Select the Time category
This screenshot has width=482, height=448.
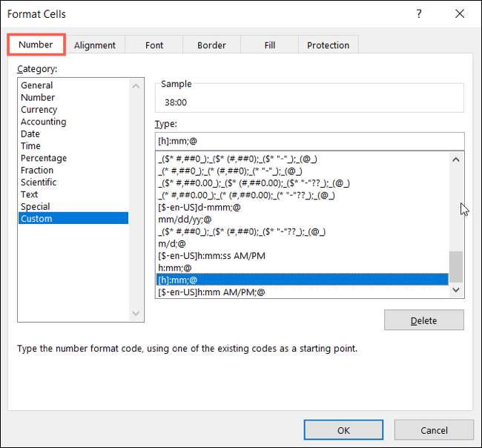(x=31, y=146)
